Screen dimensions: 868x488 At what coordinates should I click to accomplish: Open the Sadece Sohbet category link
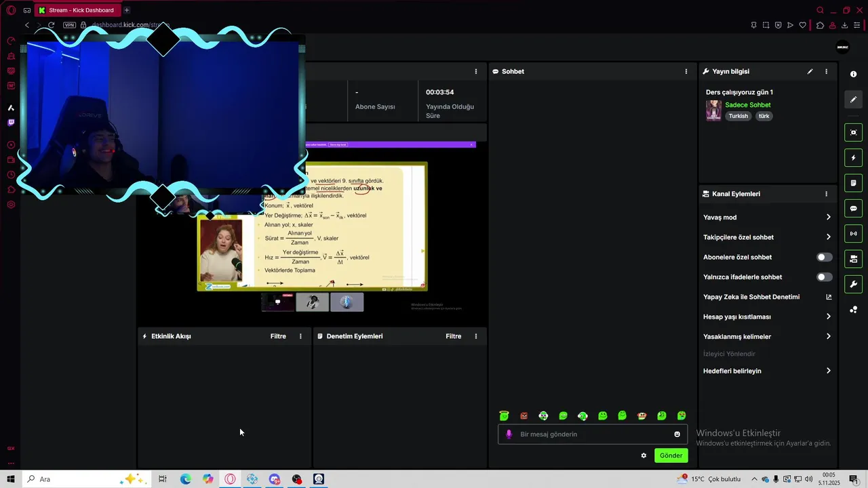coord(747,105)
